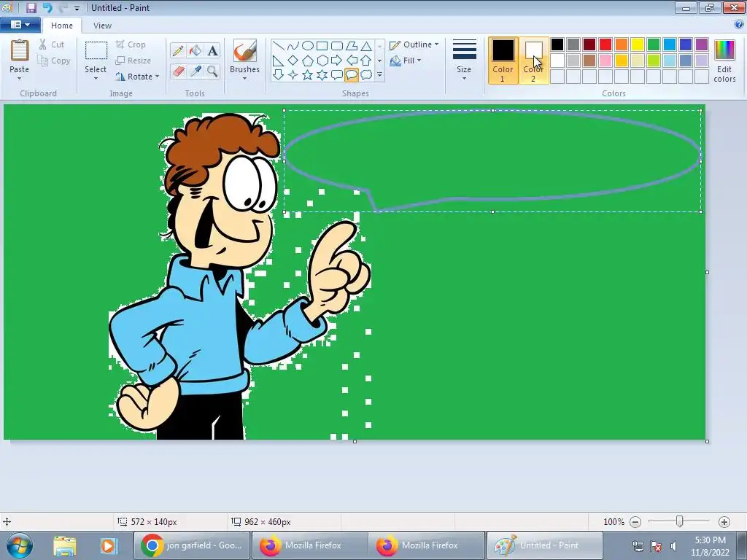Open the Paint Help icon
Image resolution: width=747 pixels, height=560 pixels.
(x=739, y=24)
